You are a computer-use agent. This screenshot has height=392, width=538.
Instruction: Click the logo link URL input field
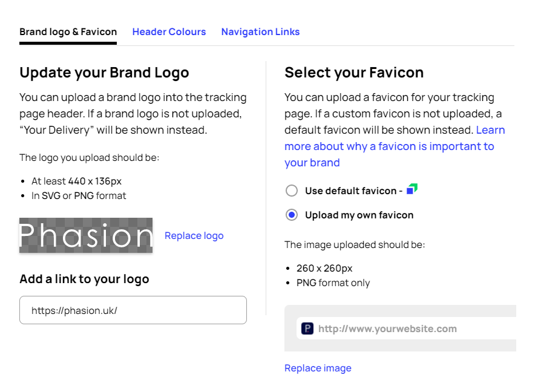(133, 310)
